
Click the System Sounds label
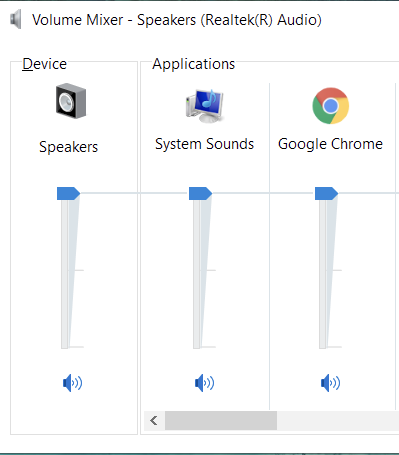point(204,144)
